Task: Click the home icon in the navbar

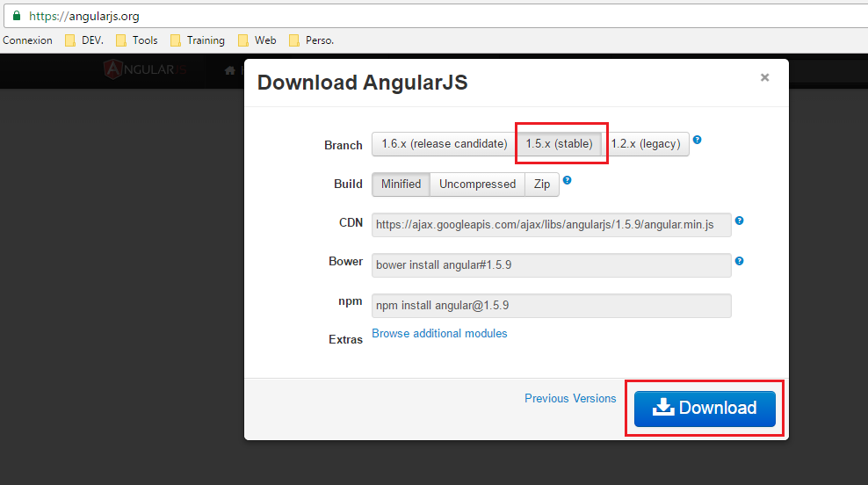Action: click(x=229, y=70)
